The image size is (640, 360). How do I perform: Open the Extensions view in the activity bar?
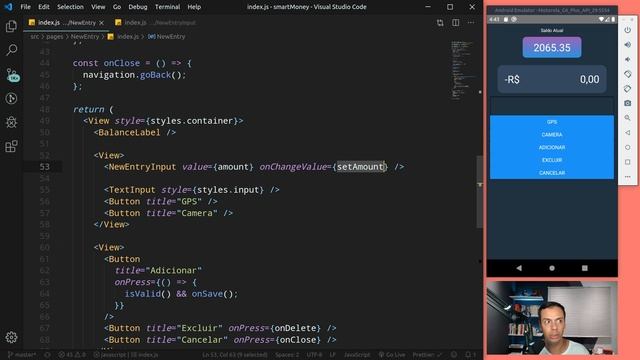(11, 146)
